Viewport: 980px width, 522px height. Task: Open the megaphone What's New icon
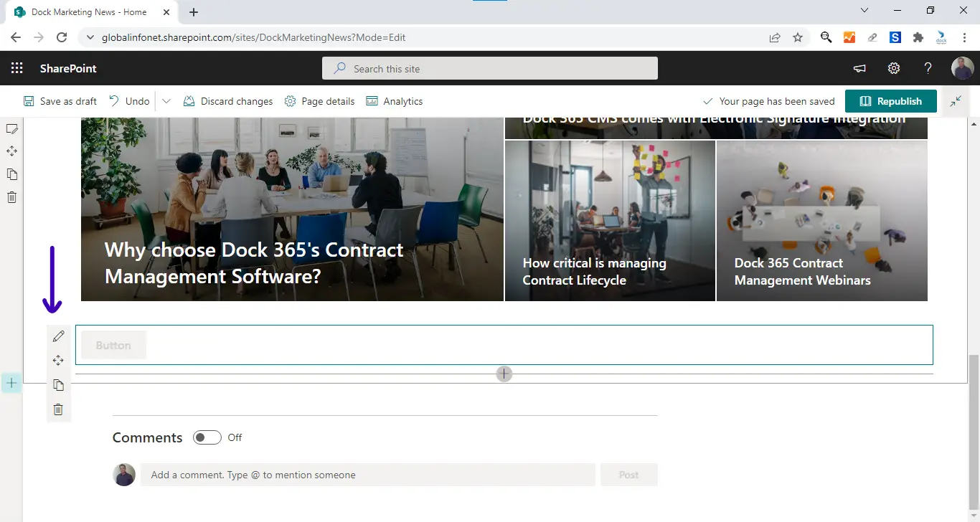tap(859, 68)
